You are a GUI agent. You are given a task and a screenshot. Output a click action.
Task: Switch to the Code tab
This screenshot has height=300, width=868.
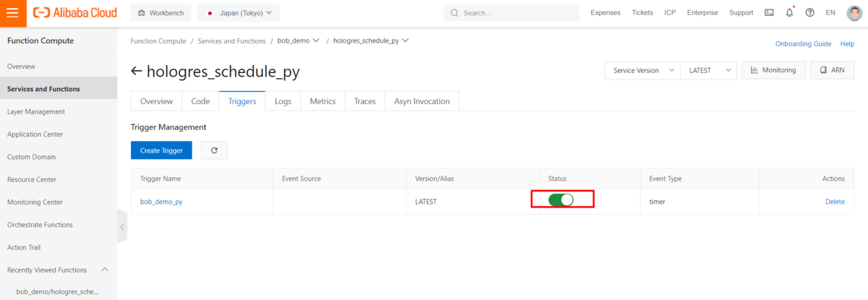click(x=200, y=101)
